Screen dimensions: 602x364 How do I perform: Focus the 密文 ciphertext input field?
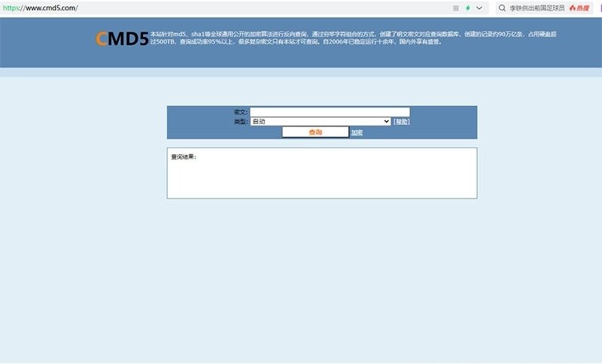coord(330,112)
